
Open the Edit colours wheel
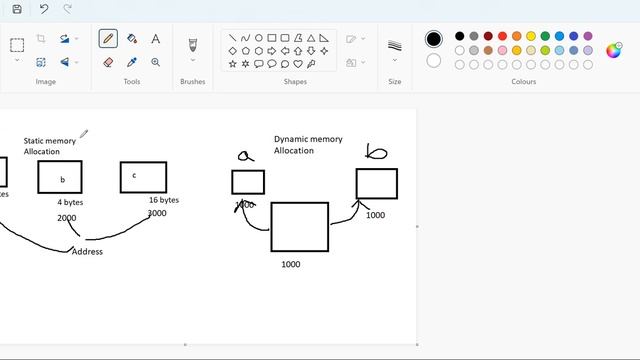coord(613,50)
